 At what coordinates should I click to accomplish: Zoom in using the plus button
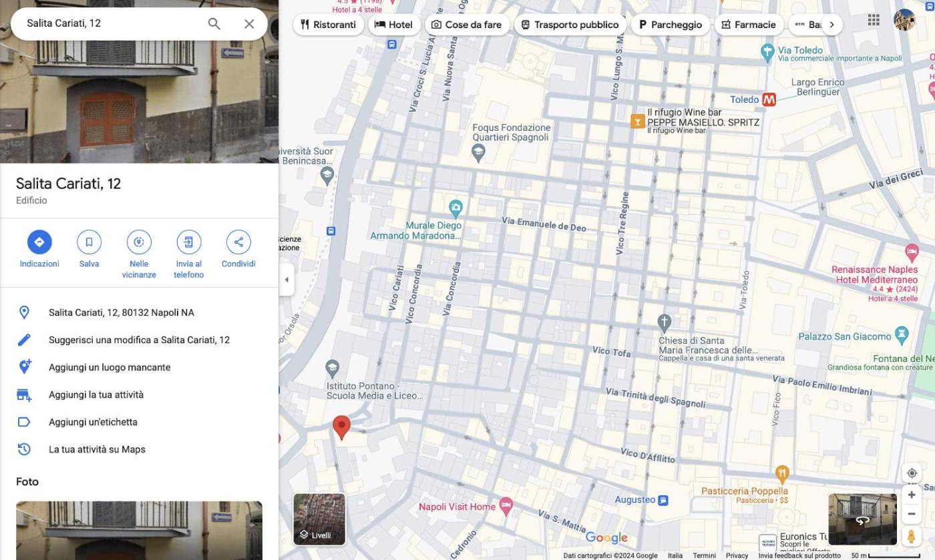[x=912, y=495]
